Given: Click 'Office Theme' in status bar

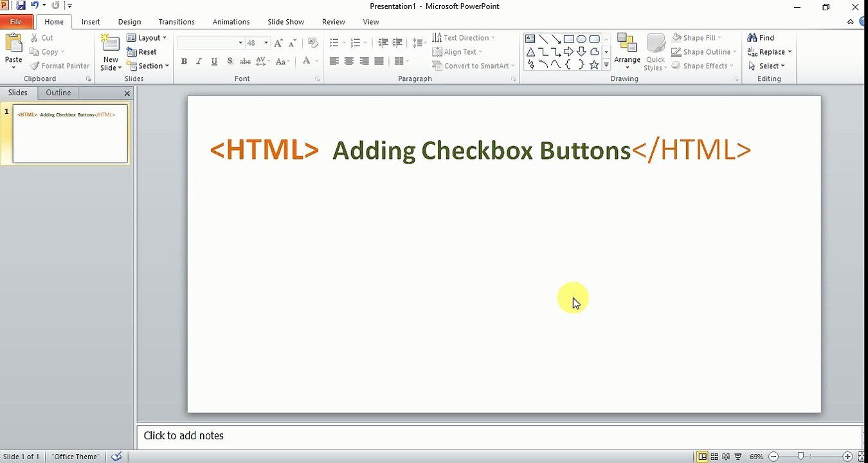Looking at the screenshot, I should click(76, 457).
